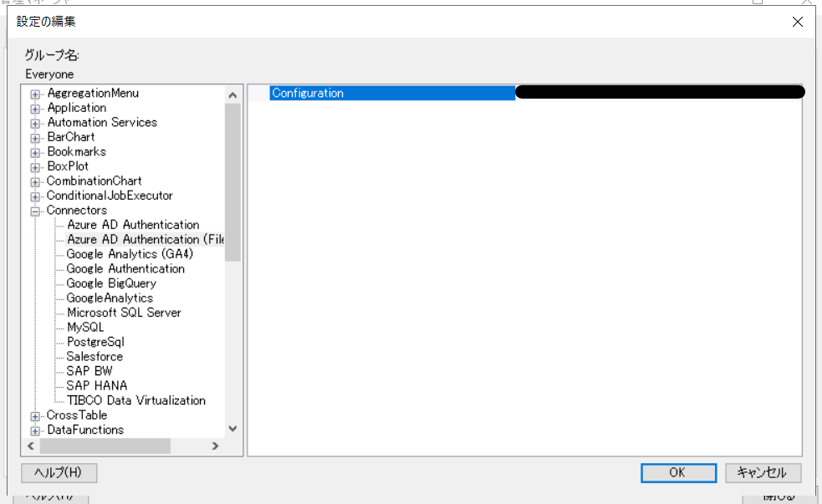This screenshot has height=504, width=822.
Task: Select Salesforce connector
Action: click(x=94, y=357)
